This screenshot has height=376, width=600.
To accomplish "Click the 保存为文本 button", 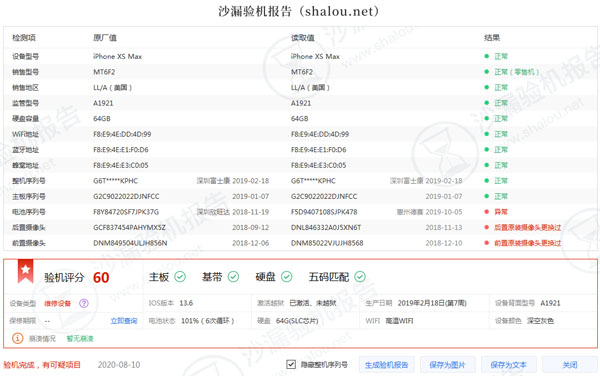I will [509, 365].
